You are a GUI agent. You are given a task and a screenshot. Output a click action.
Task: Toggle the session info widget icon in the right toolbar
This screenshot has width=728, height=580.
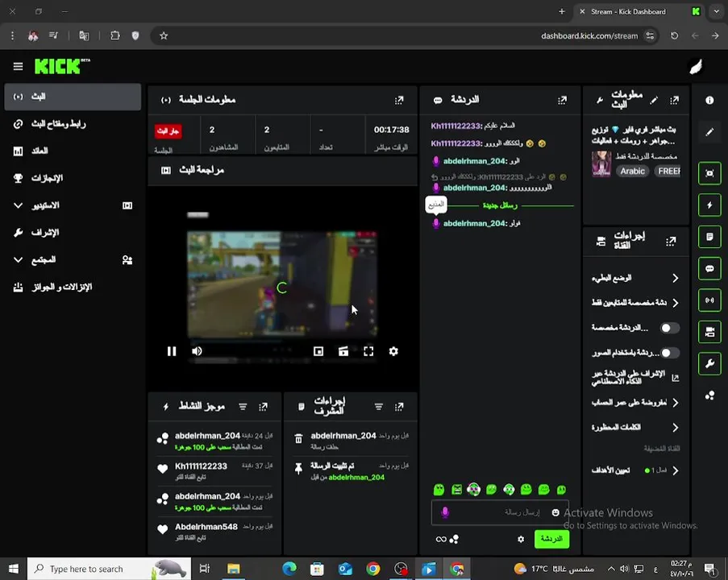pos(709,173)
